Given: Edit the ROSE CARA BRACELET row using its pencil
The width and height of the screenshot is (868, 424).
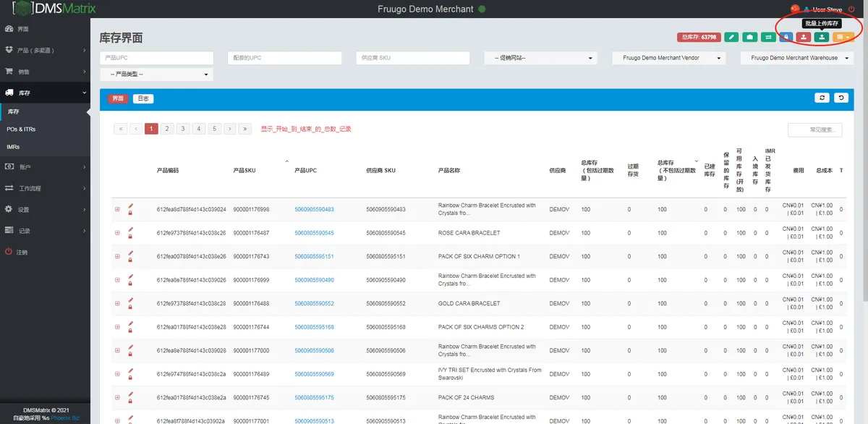Looking at the screenshot, I should (131, 230).
